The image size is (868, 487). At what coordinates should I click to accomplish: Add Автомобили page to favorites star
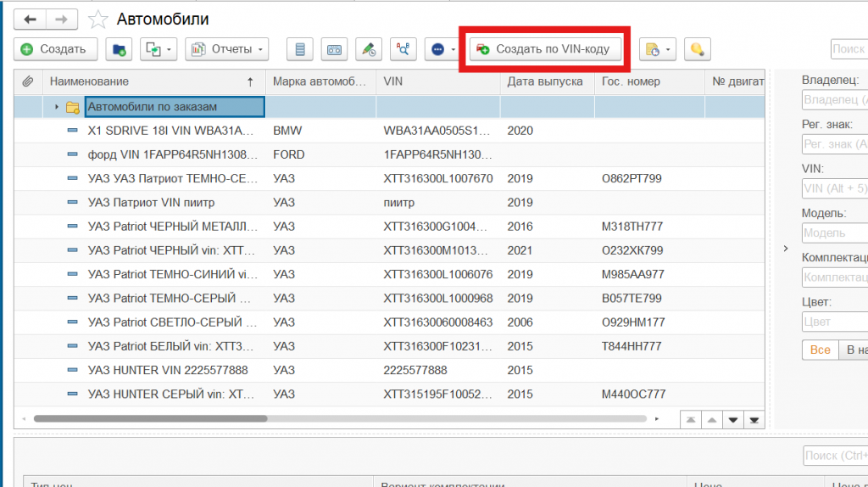pos(98,20)
